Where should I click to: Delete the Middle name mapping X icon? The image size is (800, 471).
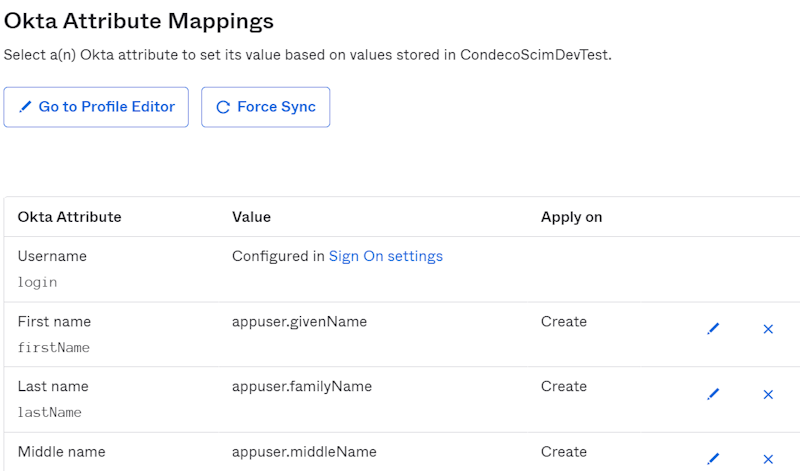coord(768,459)
